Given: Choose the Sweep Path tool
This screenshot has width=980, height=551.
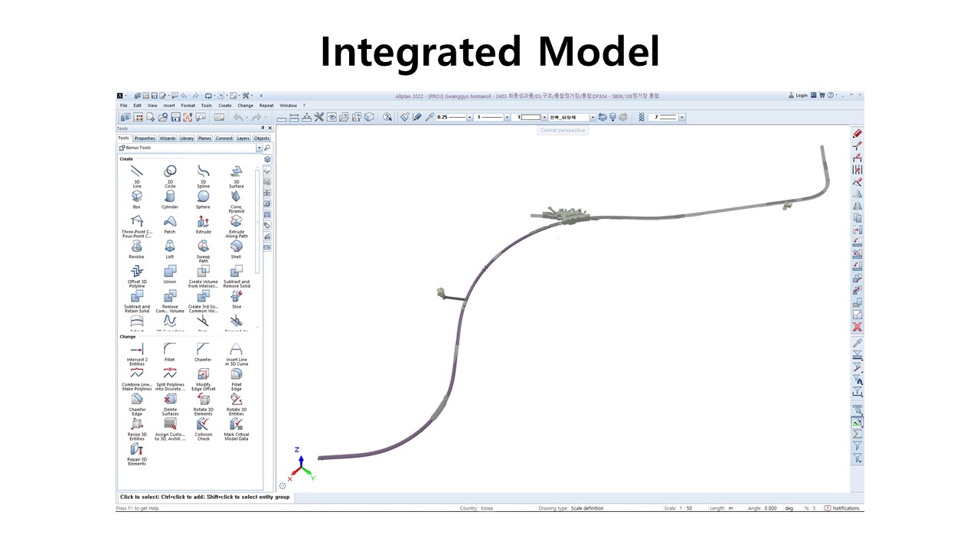Looking at the screenshot, I should coord(203,246).
